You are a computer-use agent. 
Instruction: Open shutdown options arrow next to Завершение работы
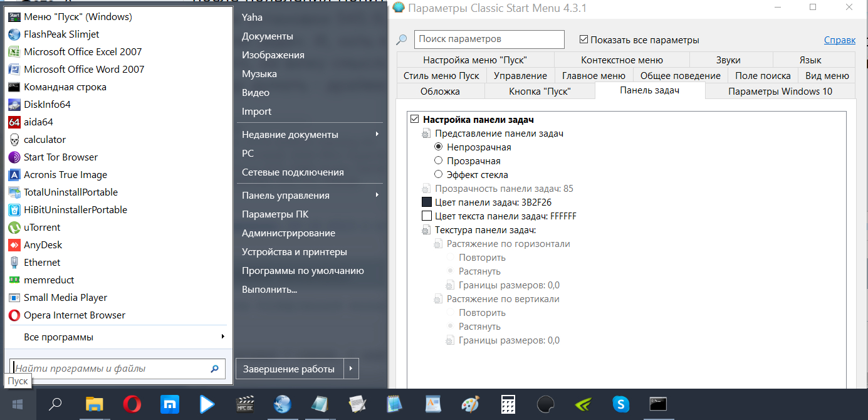click(351, 369)
